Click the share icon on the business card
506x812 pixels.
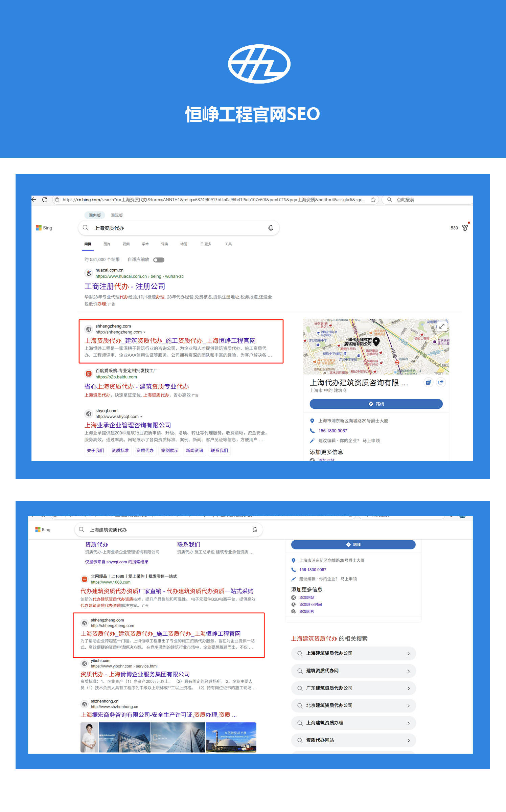tap(441, 382)
